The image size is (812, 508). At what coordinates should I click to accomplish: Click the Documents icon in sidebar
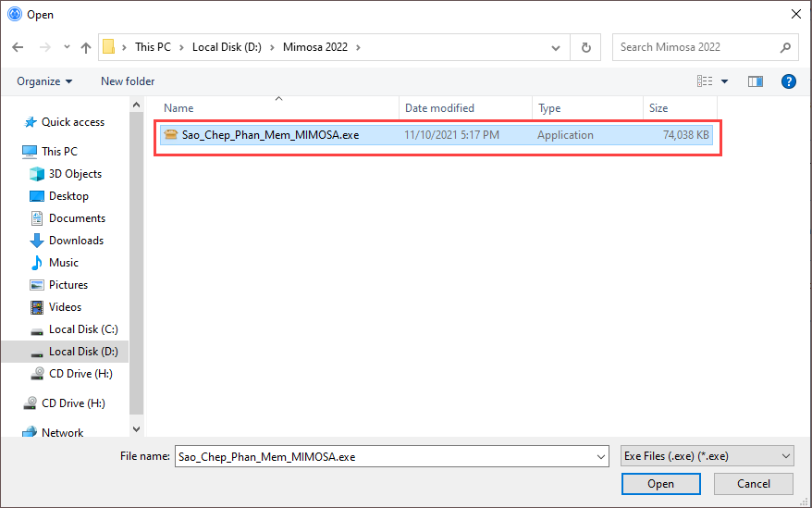pyautogui.click(x=37, y=218)
